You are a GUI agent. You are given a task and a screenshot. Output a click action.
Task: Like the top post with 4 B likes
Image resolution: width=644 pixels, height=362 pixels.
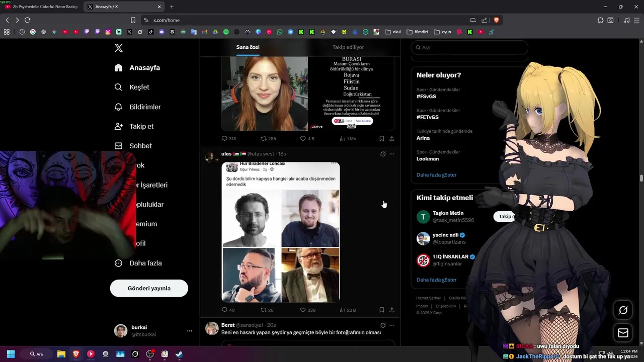click(307, 138)
